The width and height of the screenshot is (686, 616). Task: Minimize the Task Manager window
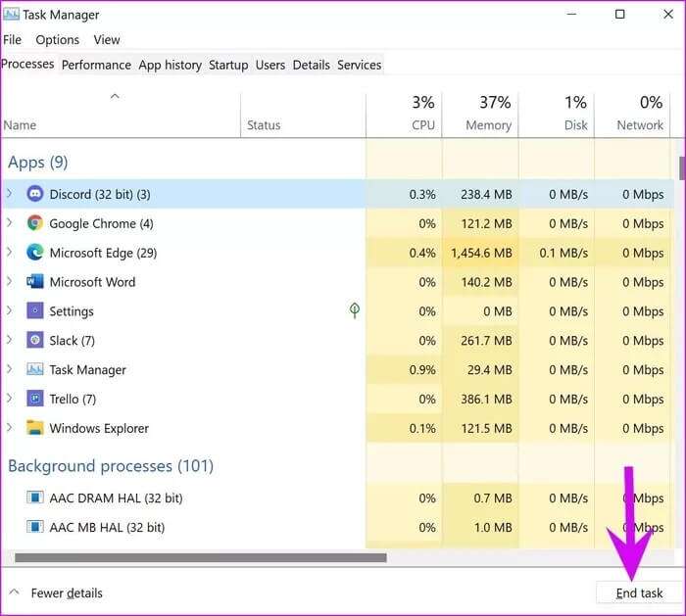(x=571, y=14)
